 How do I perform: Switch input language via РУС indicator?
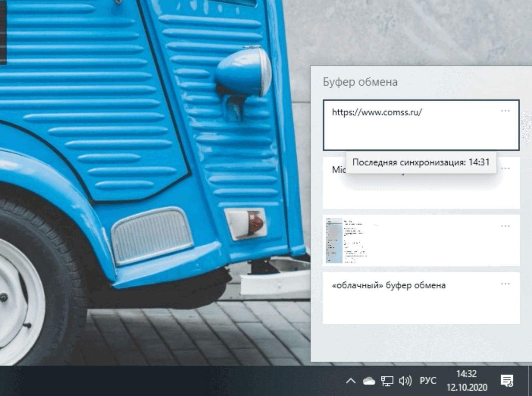click(x=428, y=380)
